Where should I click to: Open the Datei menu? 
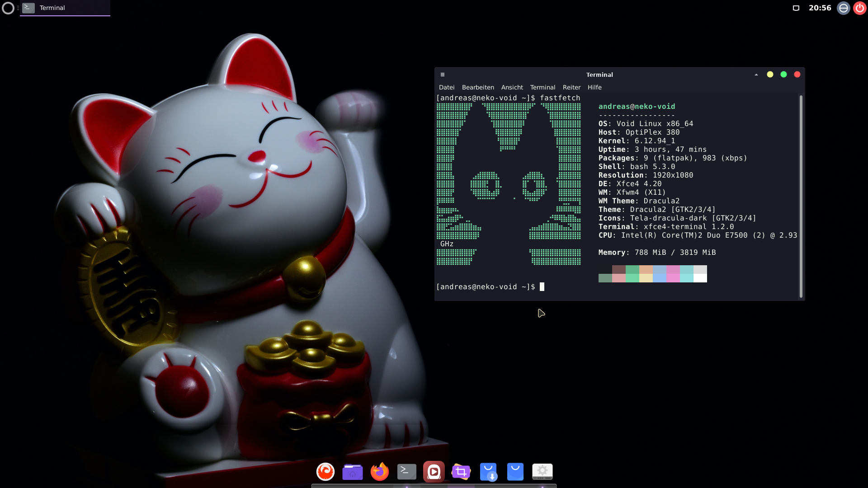pyautogui.click(x=447, y=87)
